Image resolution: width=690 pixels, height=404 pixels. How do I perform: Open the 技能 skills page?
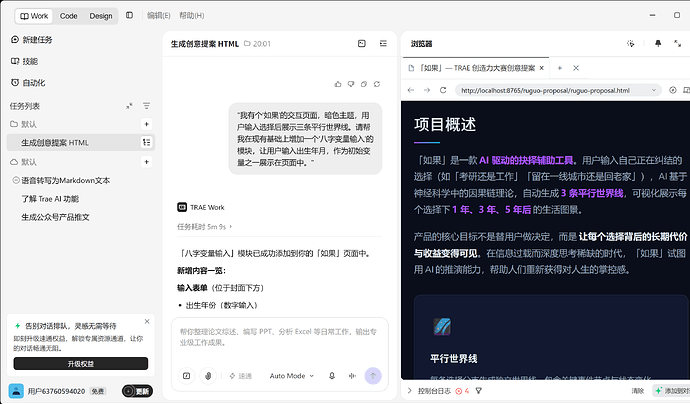(24, 61)
